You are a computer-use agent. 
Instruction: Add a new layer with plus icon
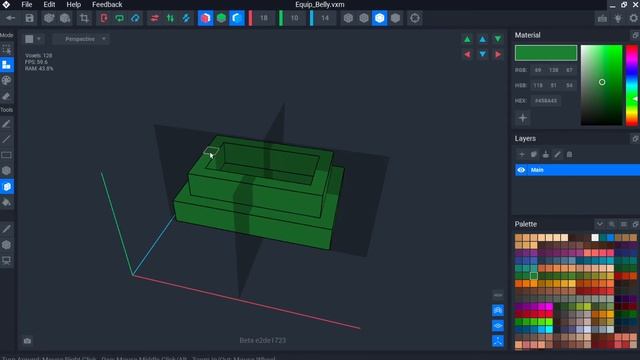pyautogui.click(x=522, y=154)
